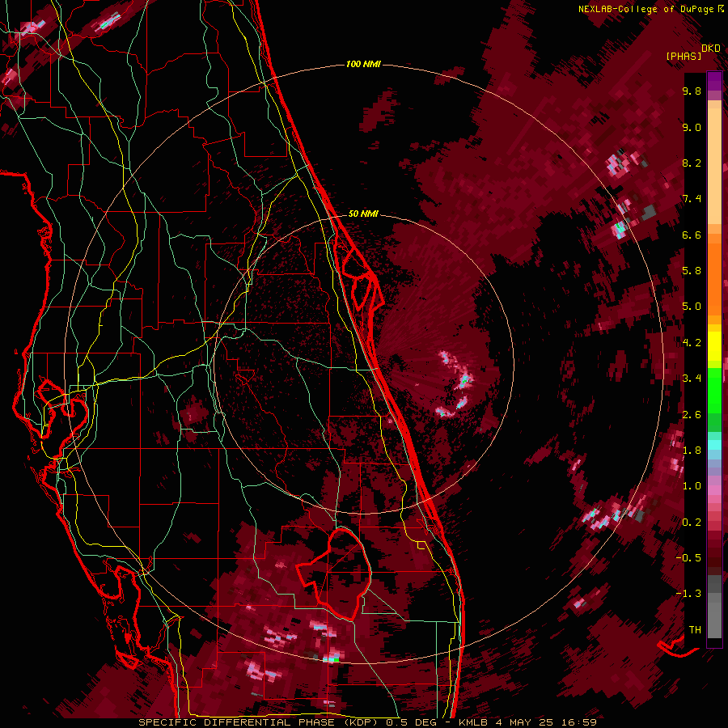The width and height of the screenshot is (728, 728).
Task: Click the 6.6 value on the legend
Action: coord(692,235)
